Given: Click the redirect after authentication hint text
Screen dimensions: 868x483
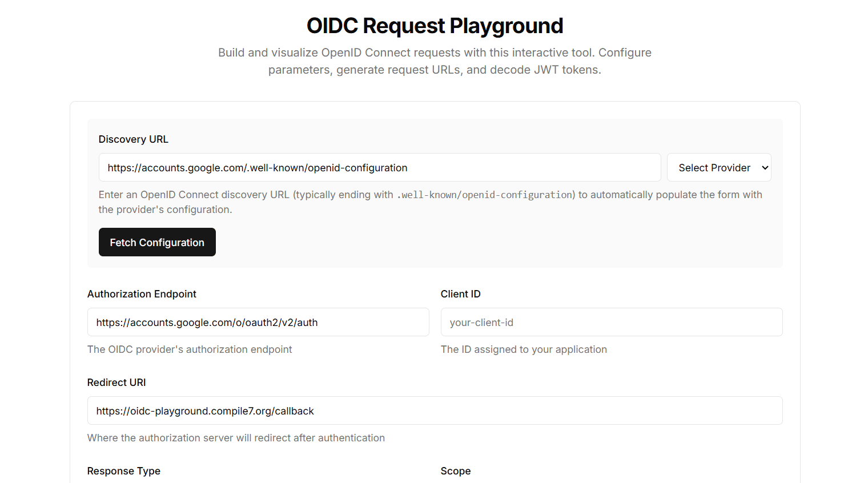Looking at the screenshot, I should (x=236, y=438).
